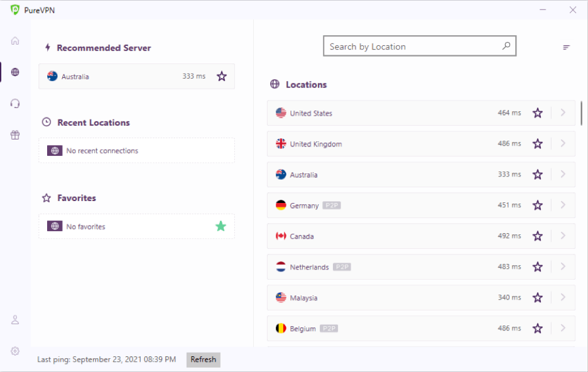Toggle favorite star for Australia in Locations list

click(538, 175)
